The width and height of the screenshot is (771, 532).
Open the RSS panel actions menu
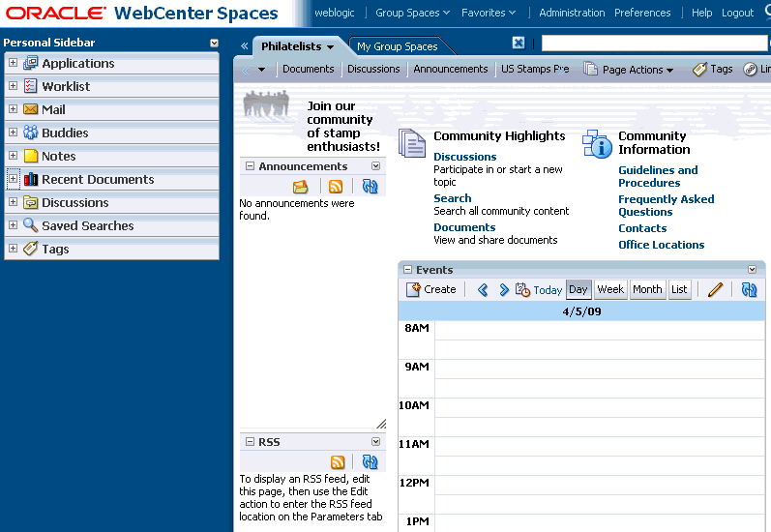[375, 441]
